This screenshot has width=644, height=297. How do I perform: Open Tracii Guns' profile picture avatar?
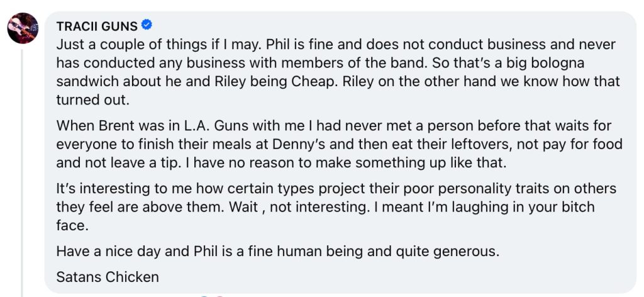(23, 27)
